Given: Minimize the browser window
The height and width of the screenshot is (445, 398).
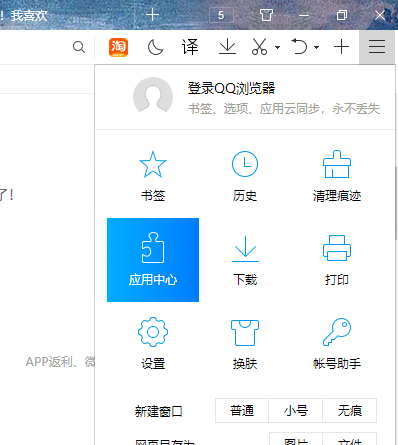Looking at the screenshot, I should pyautogui.click(x=304, y=15).
